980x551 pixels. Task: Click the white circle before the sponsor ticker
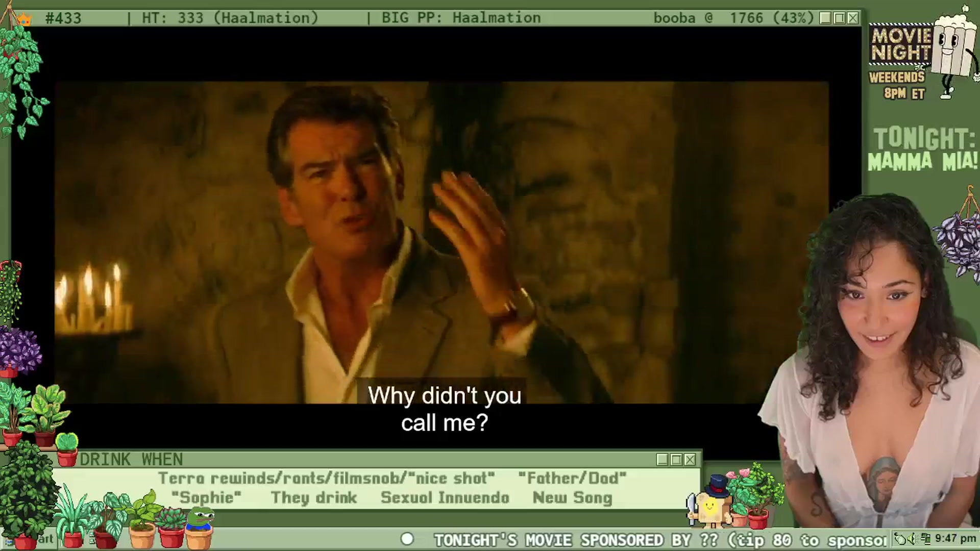click(x=407, y=539)
